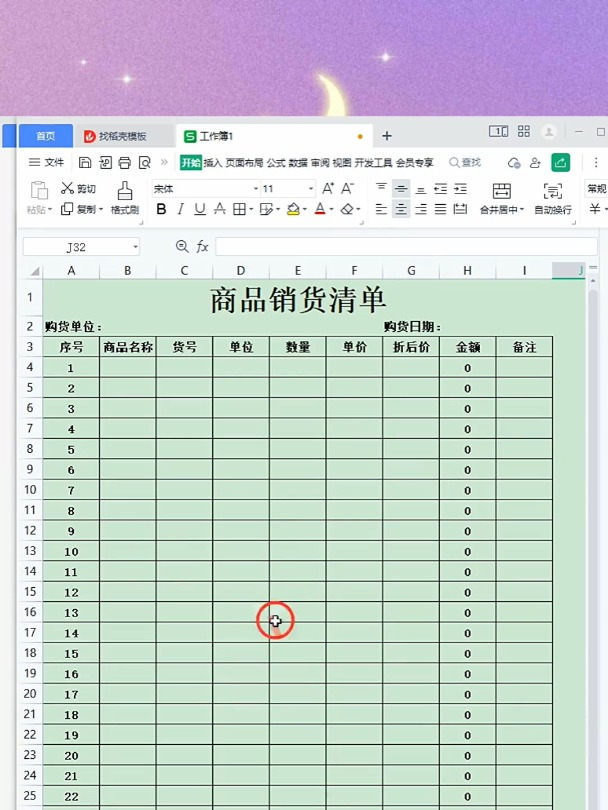Click the cloud sync status icon
Viewport: 608px width, 810px height.
(514, 163)
